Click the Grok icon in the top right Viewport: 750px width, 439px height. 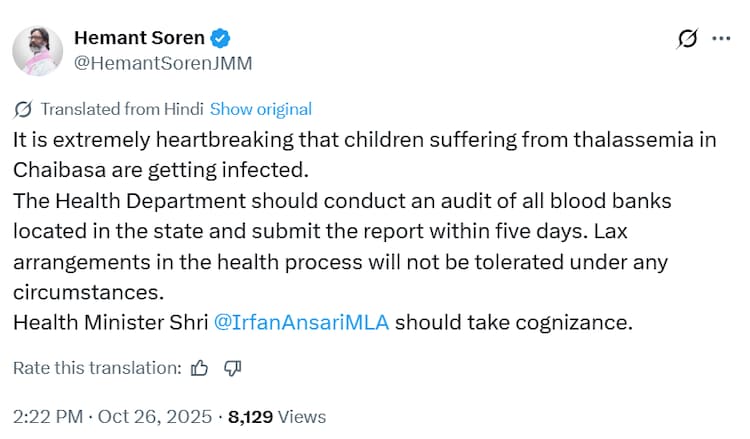tap(687, 39)
